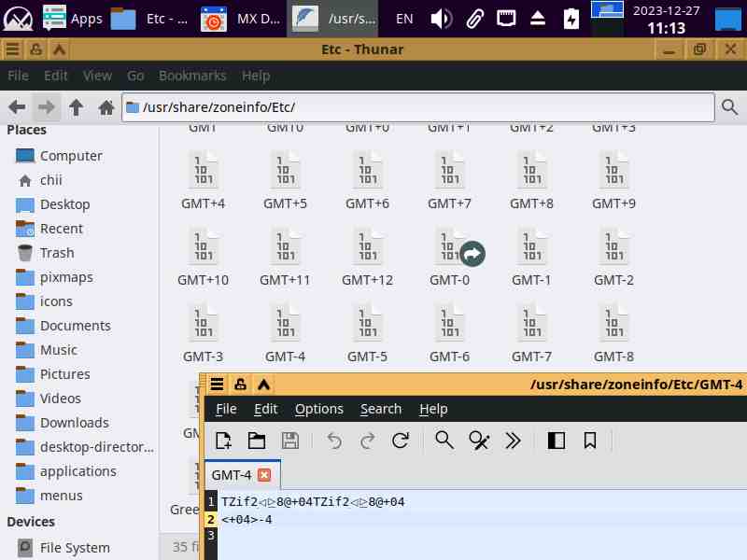Screen dimensions: 747x560
Task: Select the GMT-4 file in Thunar
Action: tap(285, 334)
